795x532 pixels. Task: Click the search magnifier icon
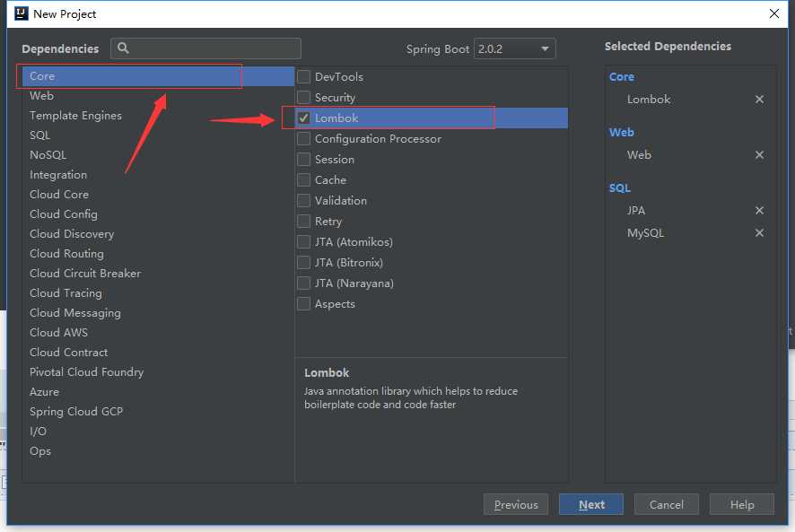[x=123, y=48]
